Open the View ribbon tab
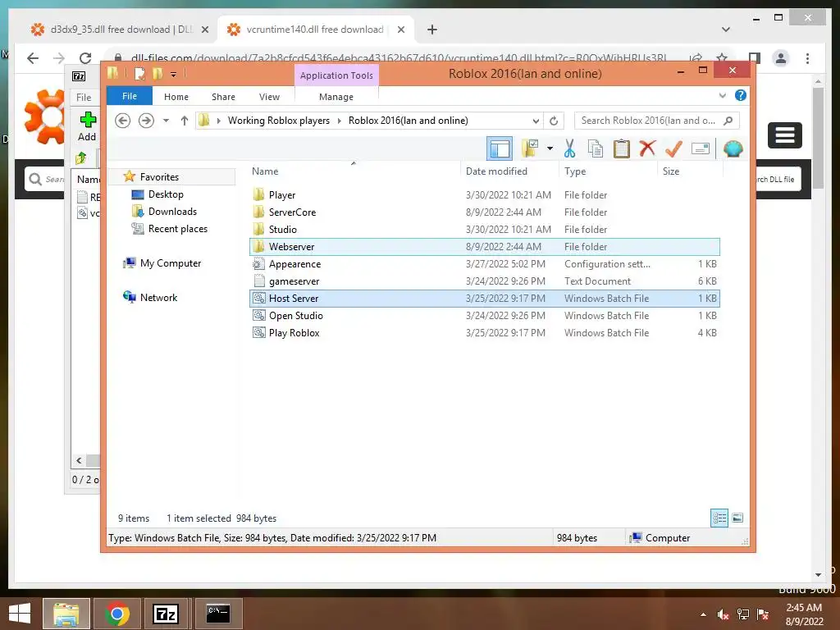The image size is (840, 630). (269, 97)
